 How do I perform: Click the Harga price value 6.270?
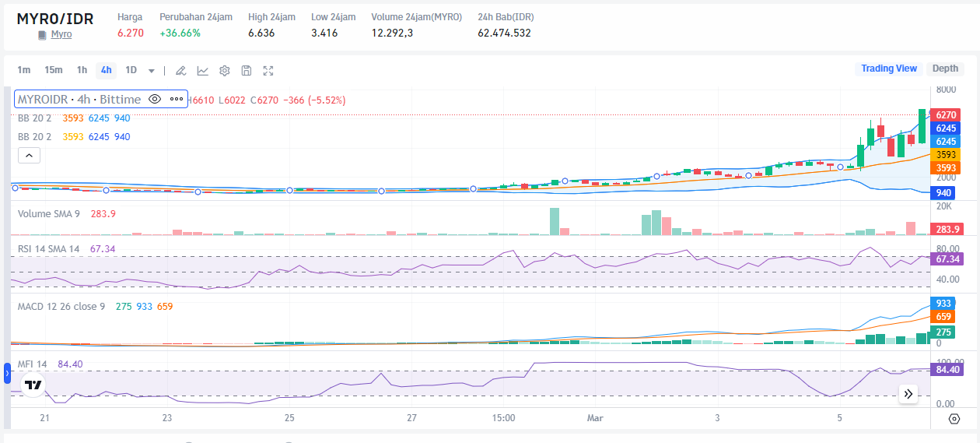coord(131,33)
